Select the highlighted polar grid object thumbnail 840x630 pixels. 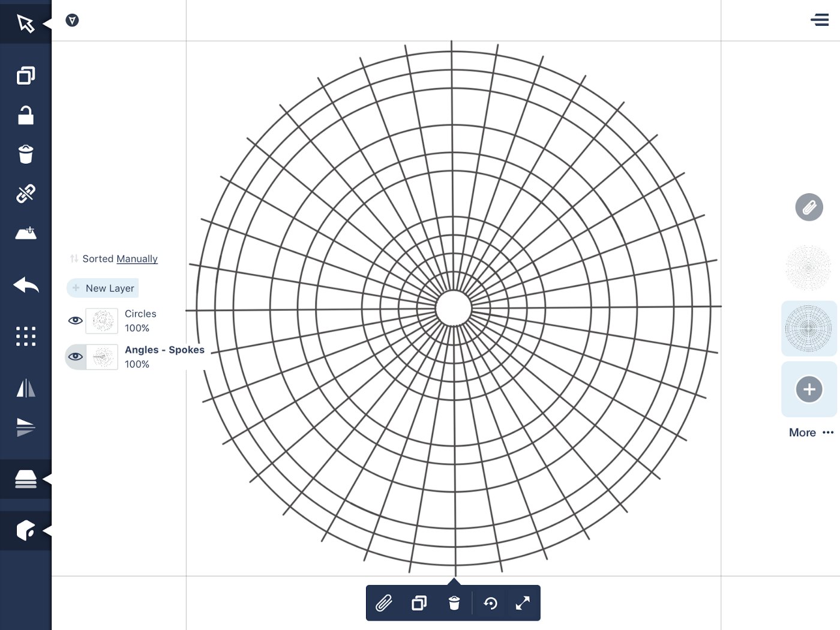pos(809,329)
